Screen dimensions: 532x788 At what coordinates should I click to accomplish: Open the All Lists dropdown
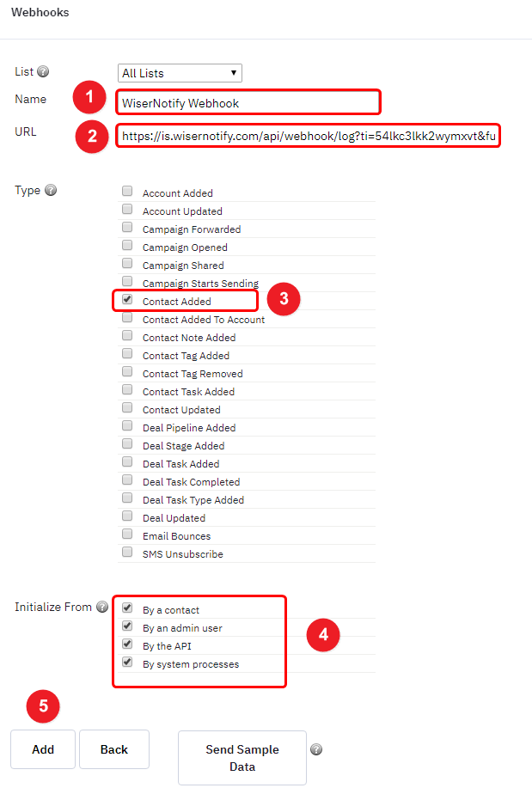(180, 73)
